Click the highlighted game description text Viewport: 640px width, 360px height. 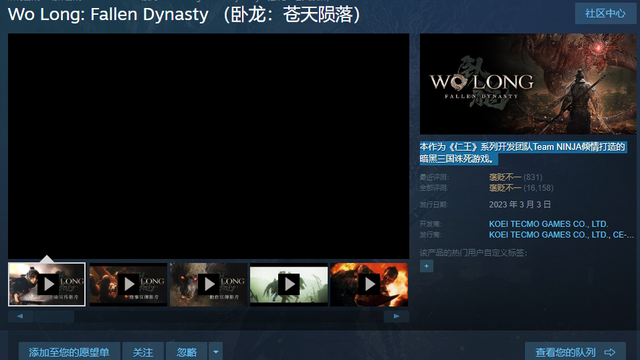tap(523, 153)
